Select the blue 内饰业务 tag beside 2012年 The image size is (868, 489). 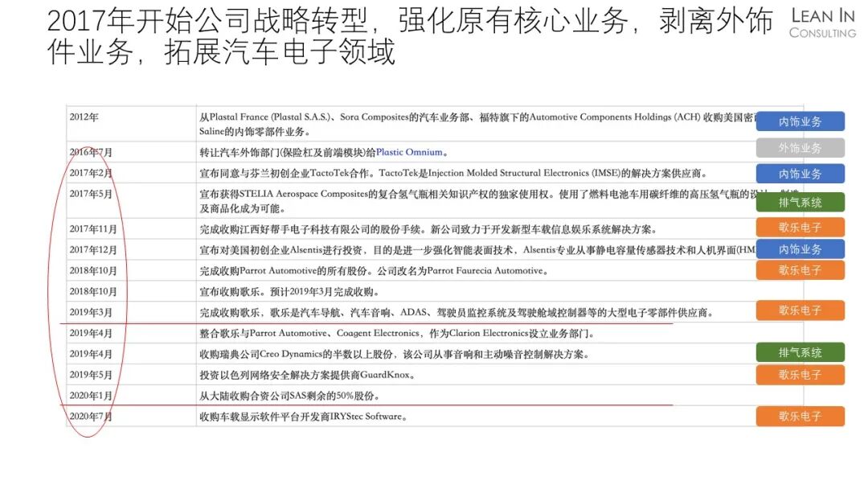click(800, 121)
